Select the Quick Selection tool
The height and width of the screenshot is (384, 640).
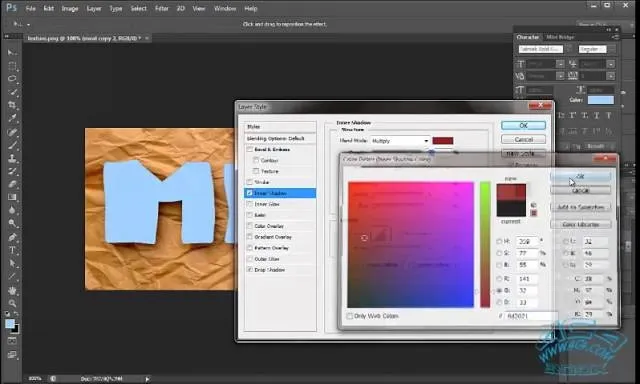12,92
